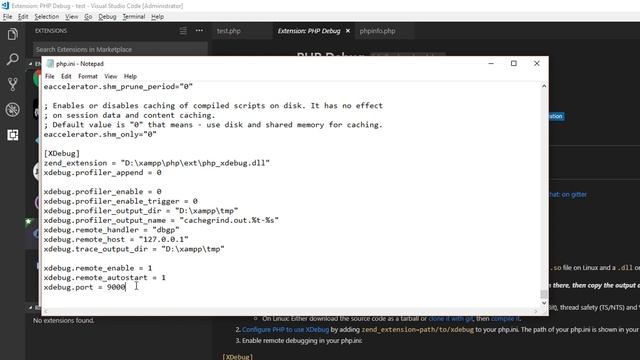The height and width of the screenshot is (360, 640).
Task: Open the chat on gitter link
Action: pos(567,195)
